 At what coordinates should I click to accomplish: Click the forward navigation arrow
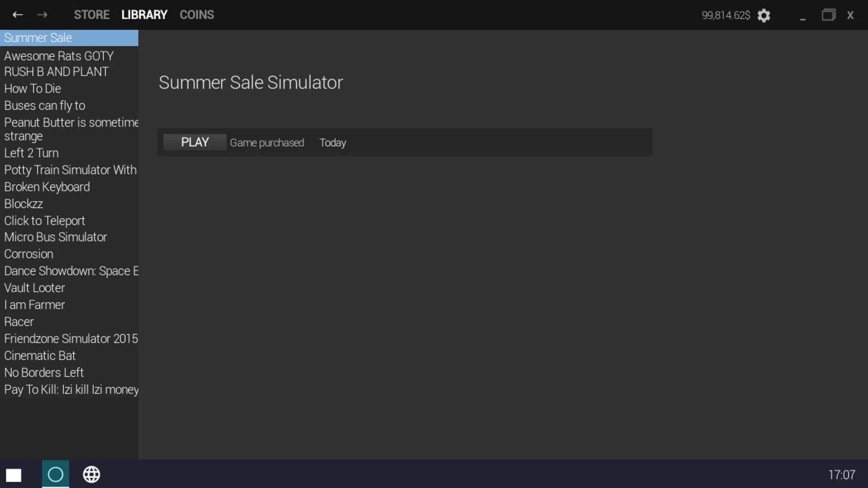point(42,14)
